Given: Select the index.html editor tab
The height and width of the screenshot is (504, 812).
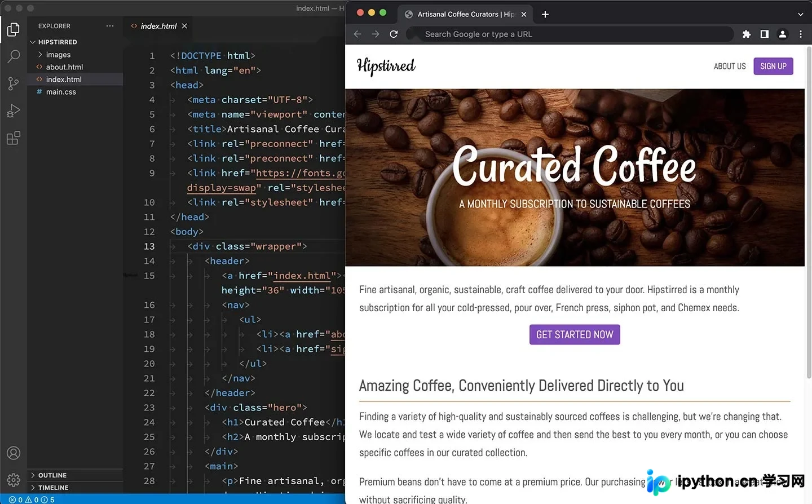Looking at the screenshot, I should [x=158, y=26].
